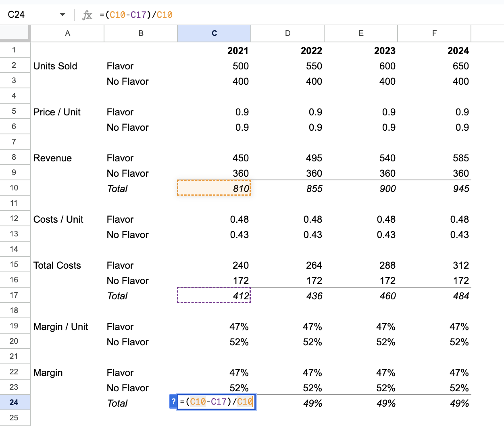Select row 10 header
This screenshot has height=426, width=504.
click(x=15, y=188)
